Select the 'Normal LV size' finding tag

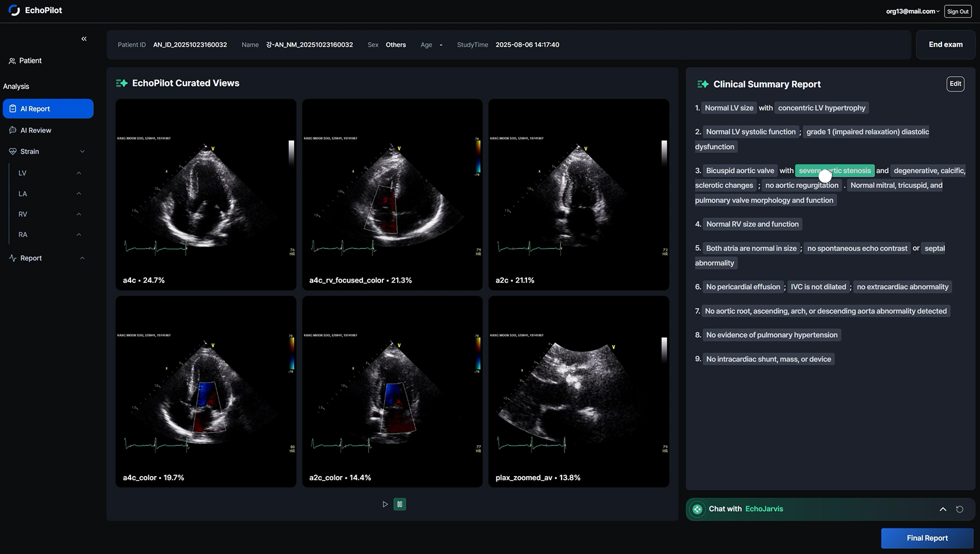point(729,108)
